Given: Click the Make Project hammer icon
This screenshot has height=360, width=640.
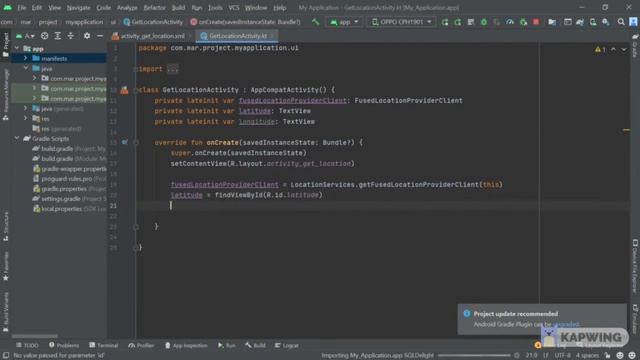Looking at the screenshot, I should [315, 22].
